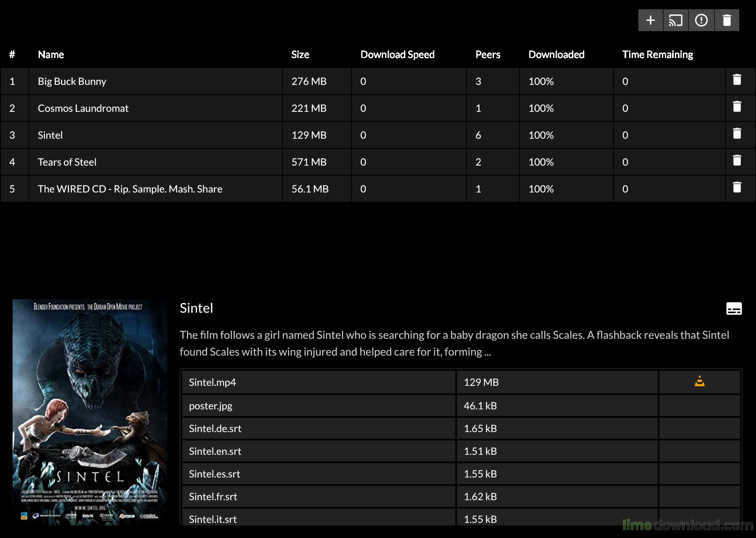The width and height of the screenshot is (756, 538).
Task: Remove The WIRED CD torrent
Action: click(737, 187)
